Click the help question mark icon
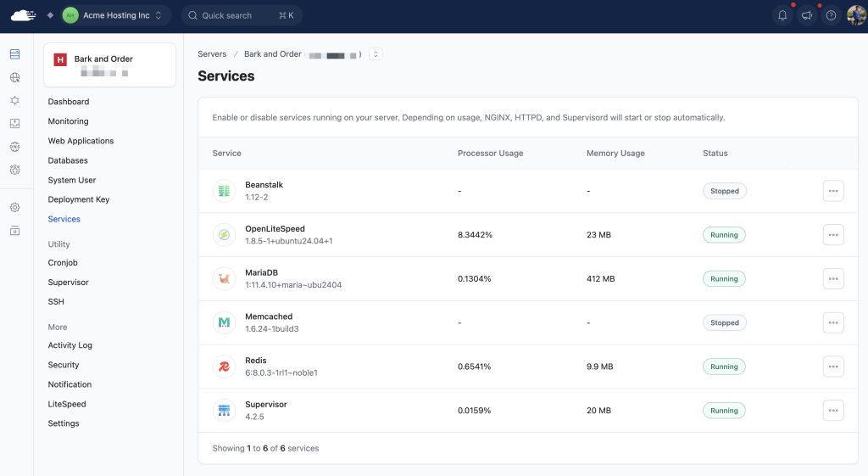The image size is (868, 476). pyautogui.click(x=832, y=15)
